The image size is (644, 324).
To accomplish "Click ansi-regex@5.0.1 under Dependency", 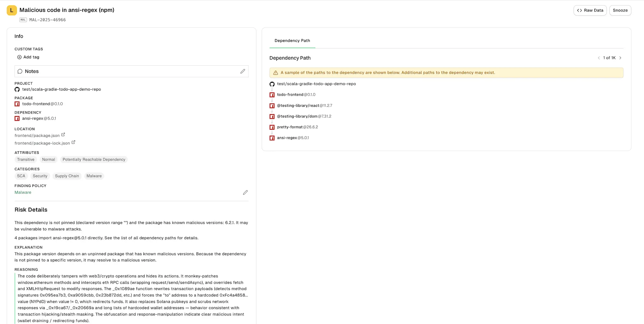I will click(39, 119).
